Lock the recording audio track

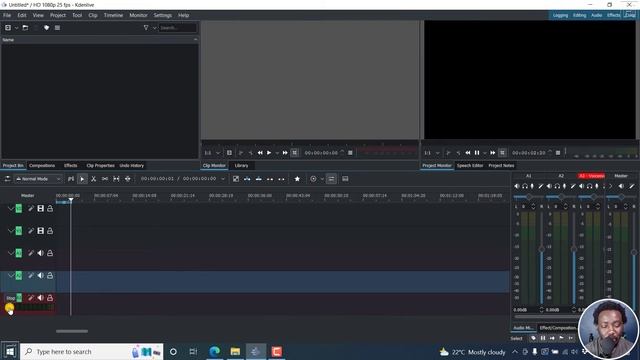pos(50,298)
